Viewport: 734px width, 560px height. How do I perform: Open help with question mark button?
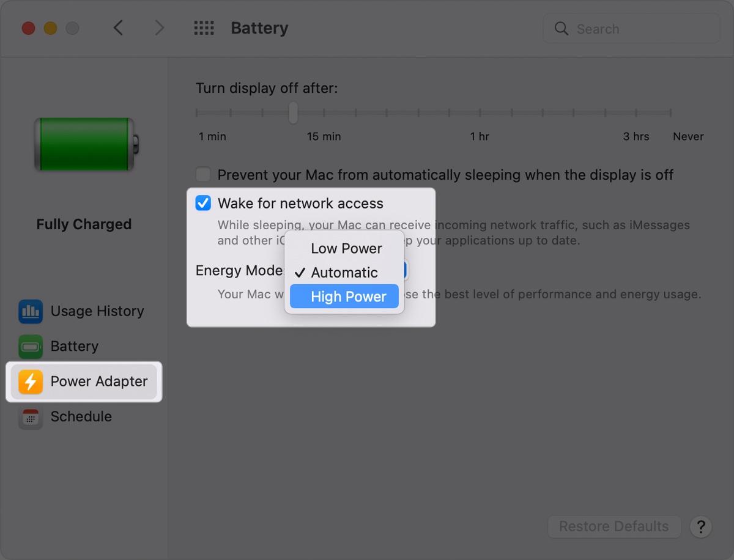click(x=701, y=526)
